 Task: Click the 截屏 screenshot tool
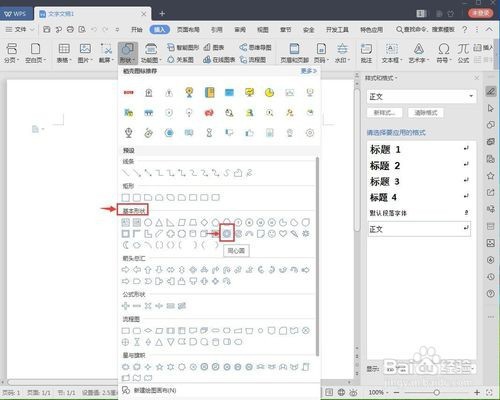(106, 53)
